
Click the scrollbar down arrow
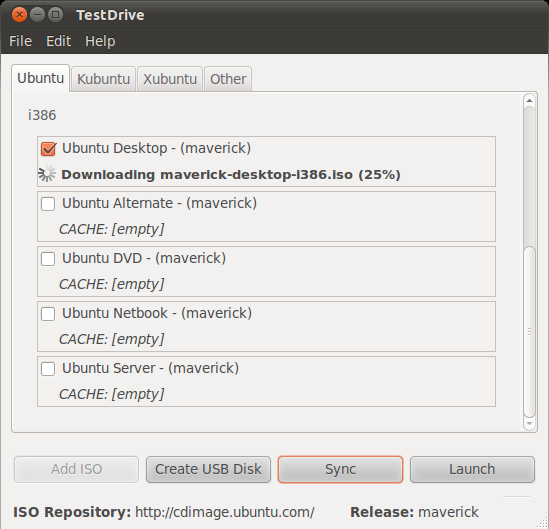click(x=529, y=424)
